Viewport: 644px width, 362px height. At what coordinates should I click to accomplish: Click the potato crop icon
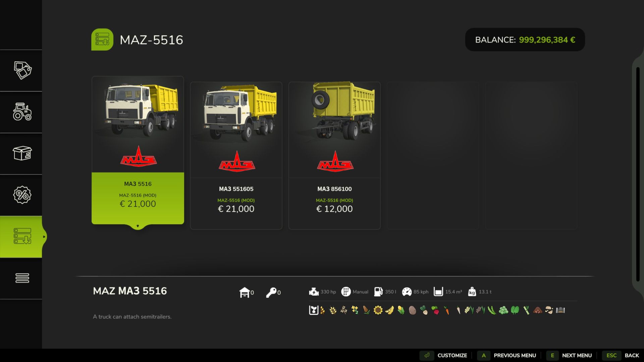pos(413,310)
